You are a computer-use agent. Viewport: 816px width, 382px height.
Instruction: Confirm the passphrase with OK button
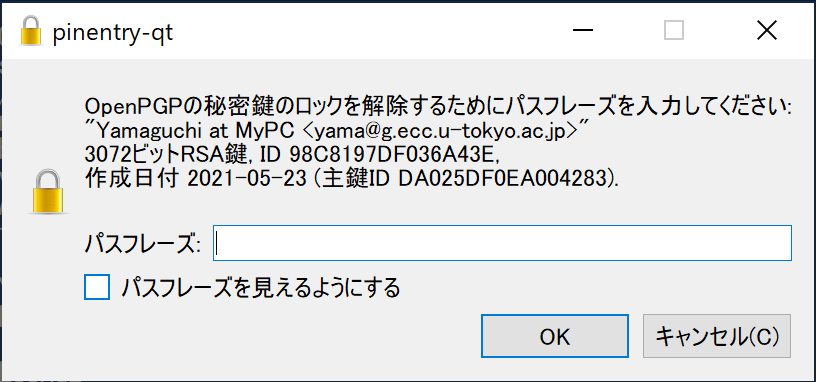[x=555, y=336]
